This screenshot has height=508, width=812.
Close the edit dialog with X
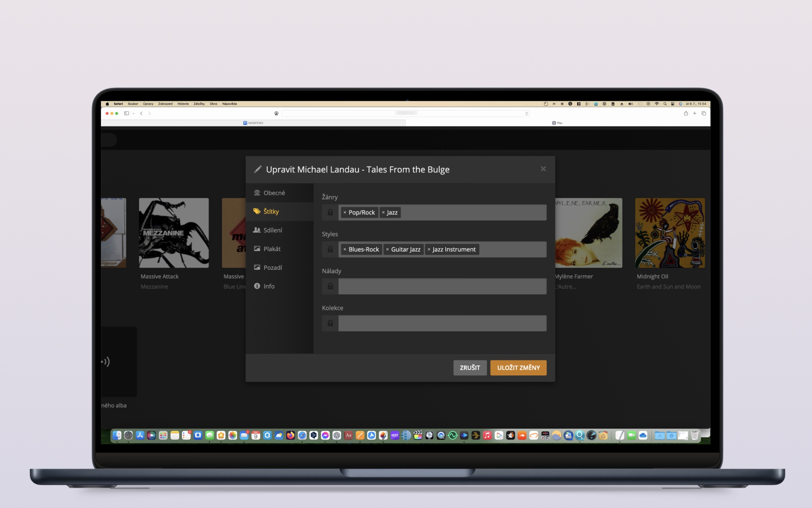click(543, 169)
